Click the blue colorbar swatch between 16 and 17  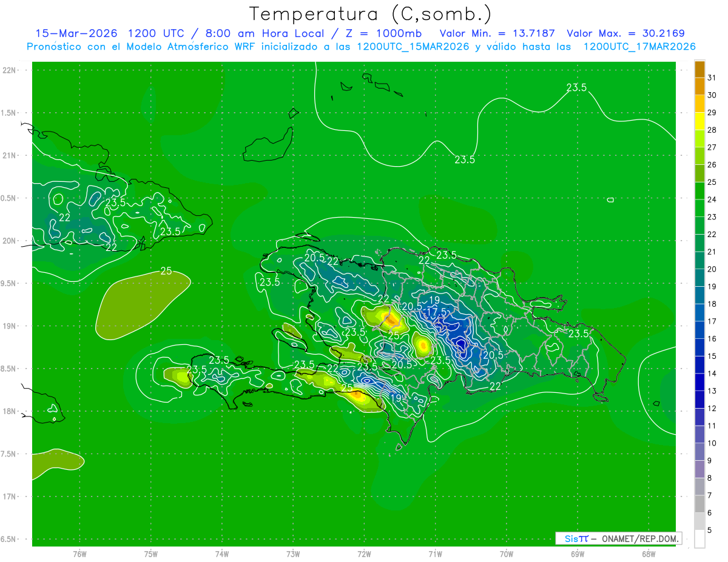(x=699, y=330)
